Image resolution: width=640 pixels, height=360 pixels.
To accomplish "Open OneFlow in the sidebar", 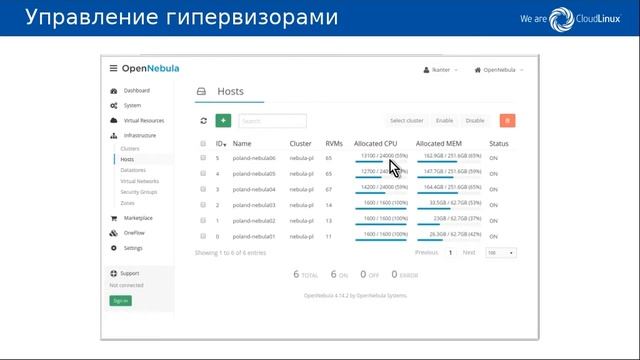I will click(134, 233).
